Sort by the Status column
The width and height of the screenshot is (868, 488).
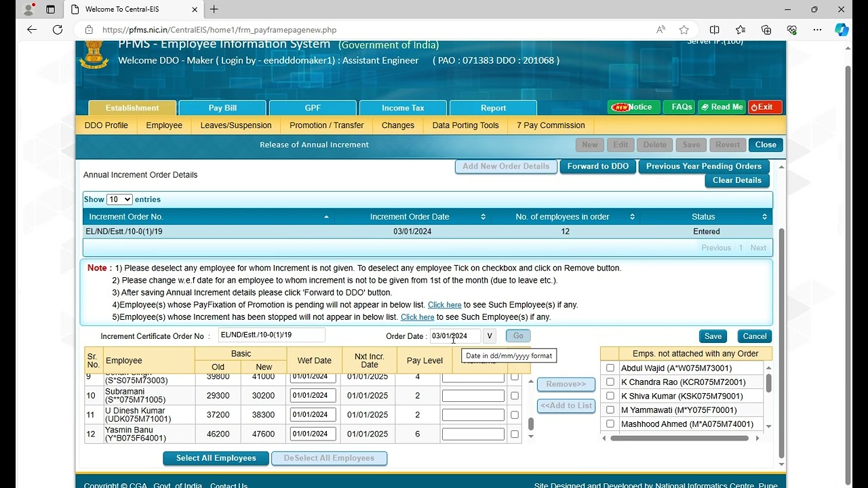click(x=705, y=217)
